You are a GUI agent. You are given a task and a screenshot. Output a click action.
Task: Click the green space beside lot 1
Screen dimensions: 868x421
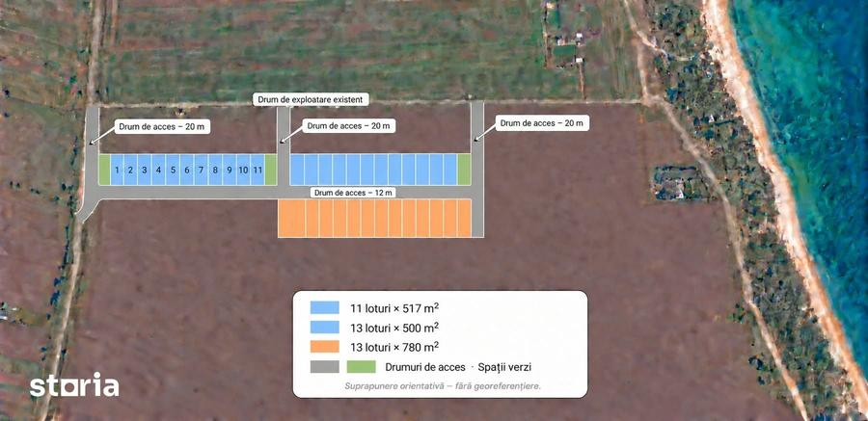click(104, 170)
